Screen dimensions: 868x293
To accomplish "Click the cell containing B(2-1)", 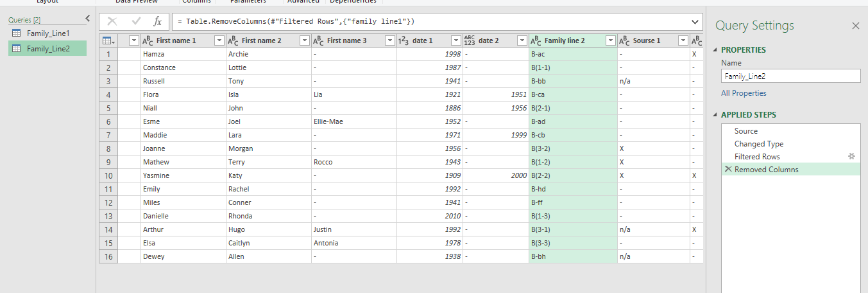I will (573, 108).
